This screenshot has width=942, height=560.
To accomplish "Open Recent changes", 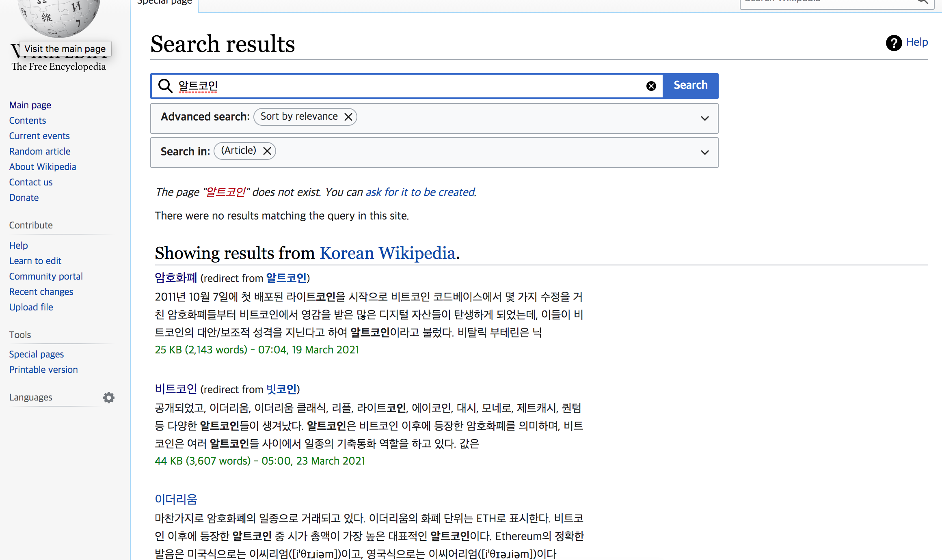I will [x=41, y=292].
